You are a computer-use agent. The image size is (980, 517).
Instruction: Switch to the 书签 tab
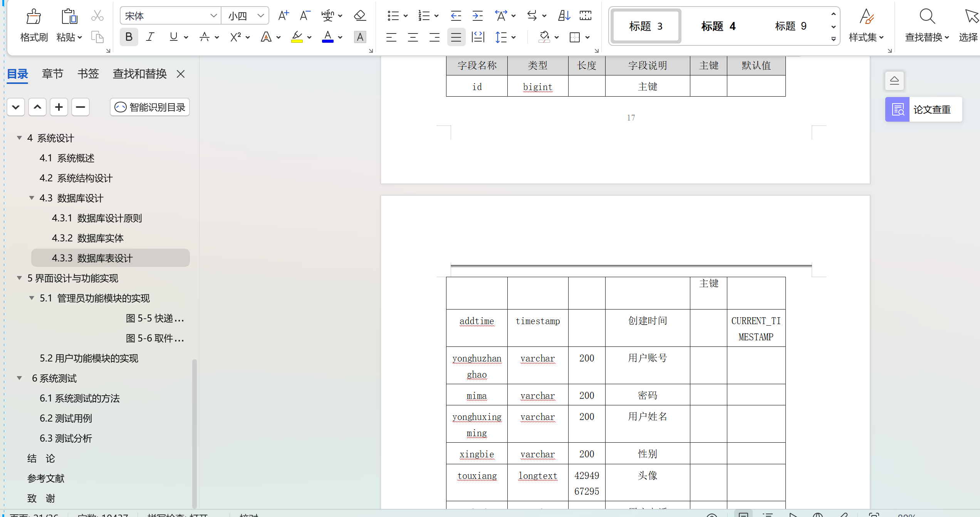(88, 74)
